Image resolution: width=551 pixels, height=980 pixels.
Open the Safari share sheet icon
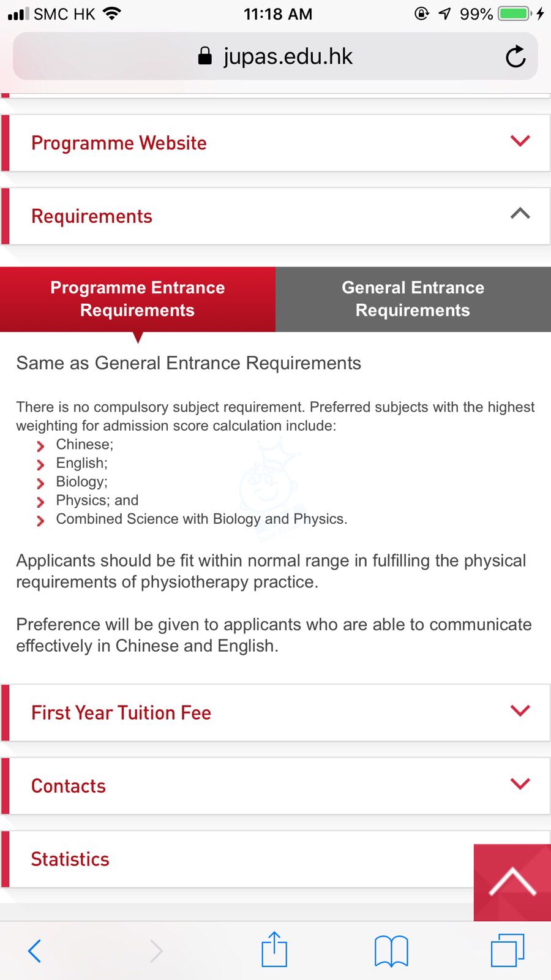274,949
